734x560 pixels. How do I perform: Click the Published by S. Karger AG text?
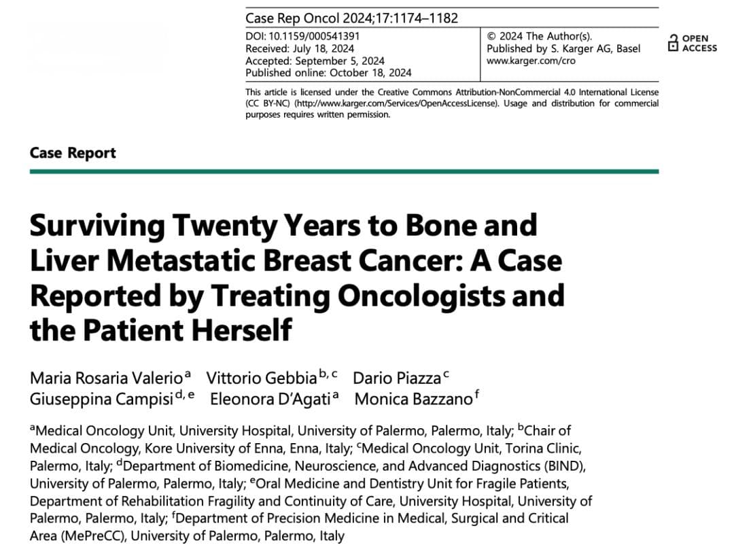[563, 49]
